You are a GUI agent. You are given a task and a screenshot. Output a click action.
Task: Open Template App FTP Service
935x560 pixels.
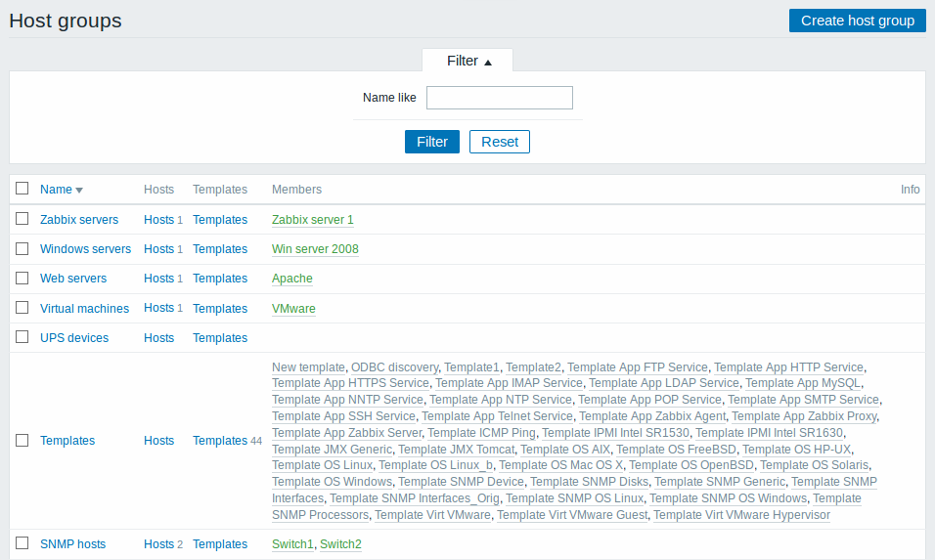[638, 367]
